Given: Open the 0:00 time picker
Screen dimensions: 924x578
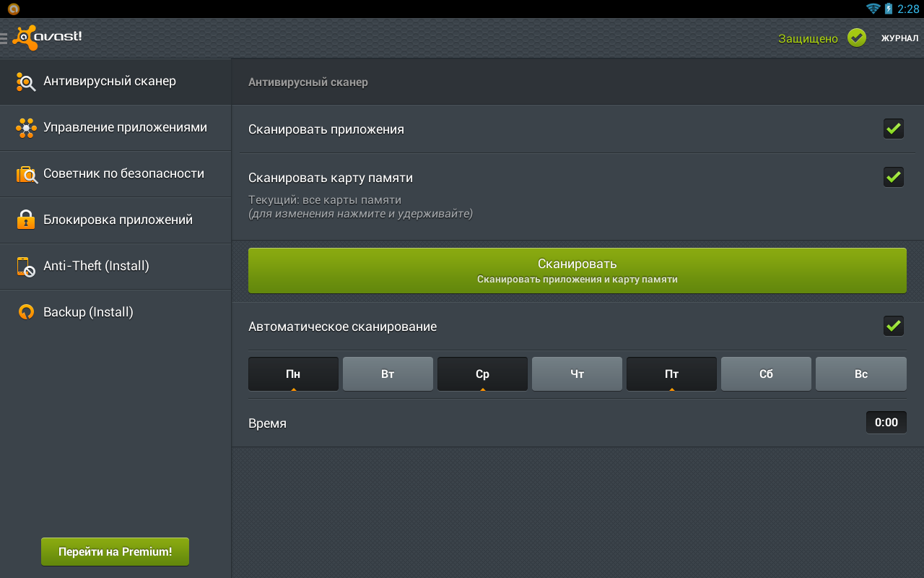Looking at the screenshot, I should [x=886, y=422].
